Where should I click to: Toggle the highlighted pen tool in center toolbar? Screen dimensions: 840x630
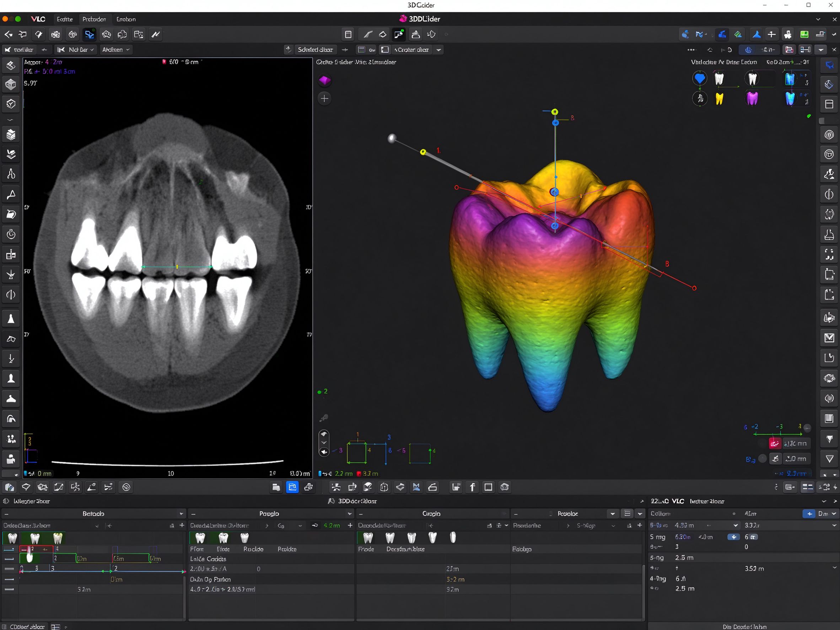coord(399,34)
